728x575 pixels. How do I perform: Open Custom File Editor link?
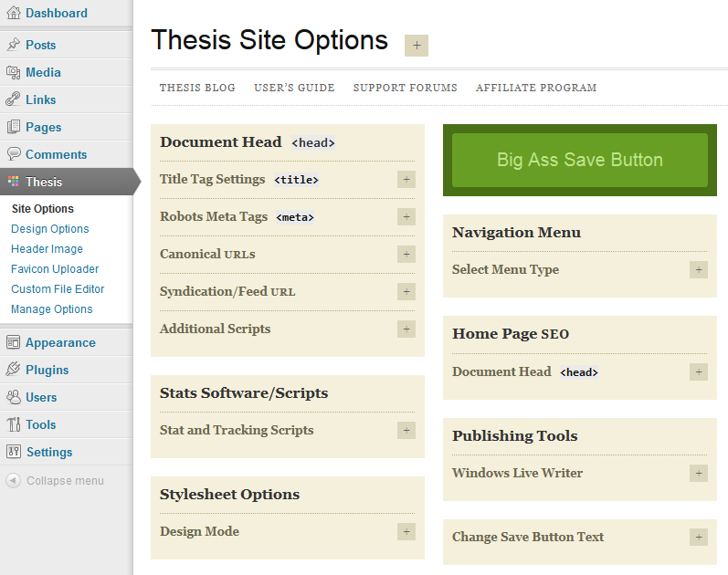click(x=58, y=288)
